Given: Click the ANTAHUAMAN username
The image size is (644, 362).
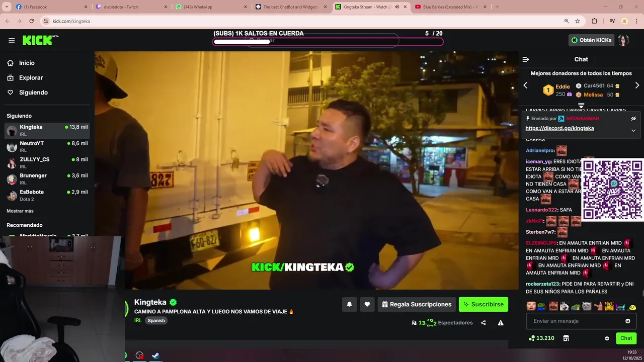Looking at the screenshot, I should pos(583,119).
